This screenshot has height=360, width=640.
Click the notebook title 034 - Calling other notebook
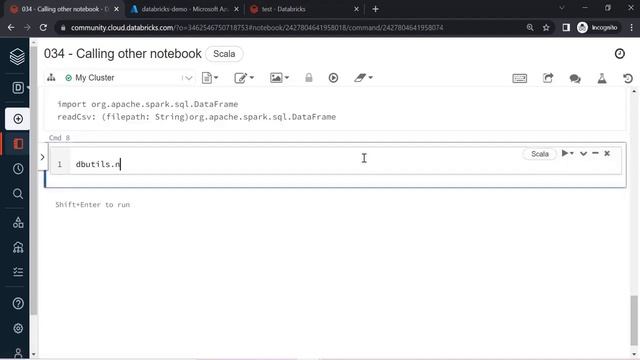point(122,54)
